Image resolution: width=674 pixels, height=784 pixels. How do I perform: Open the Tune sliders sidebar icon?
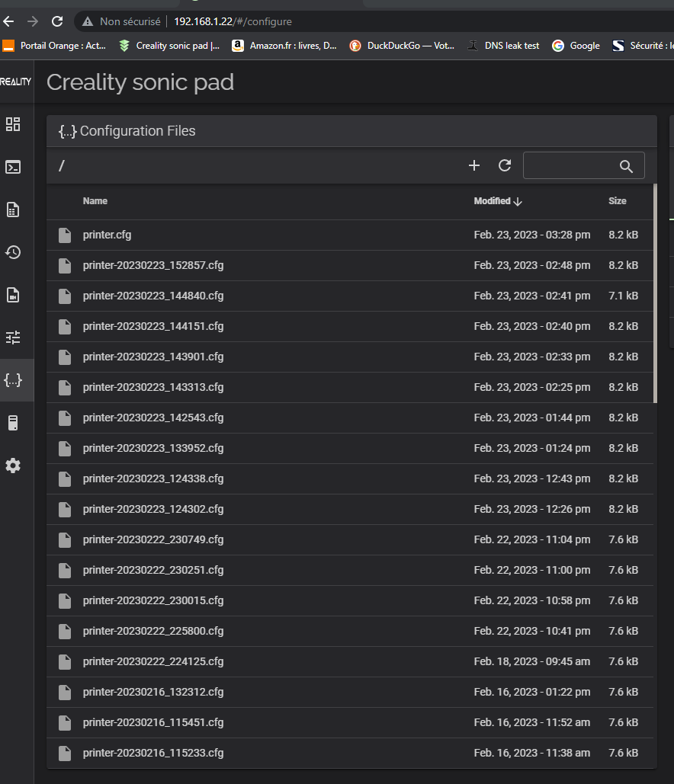coord(13,338)
